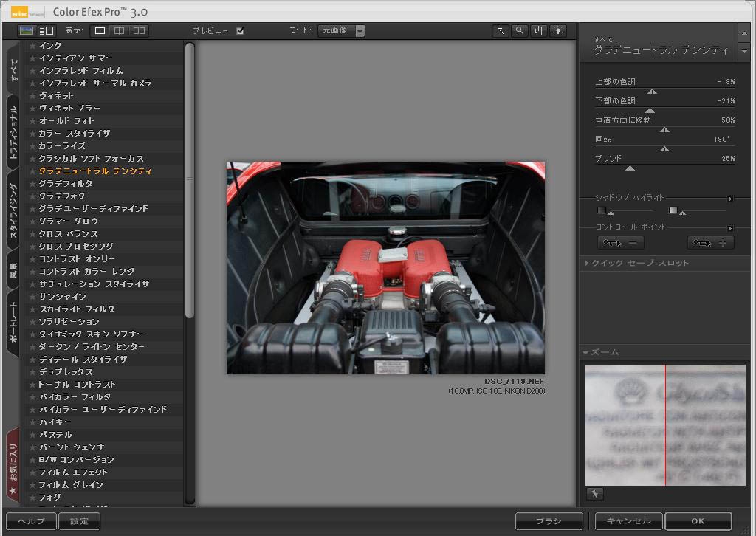
Task: Uncheck the プレビュー checkbox
Action: pos(240,31)
